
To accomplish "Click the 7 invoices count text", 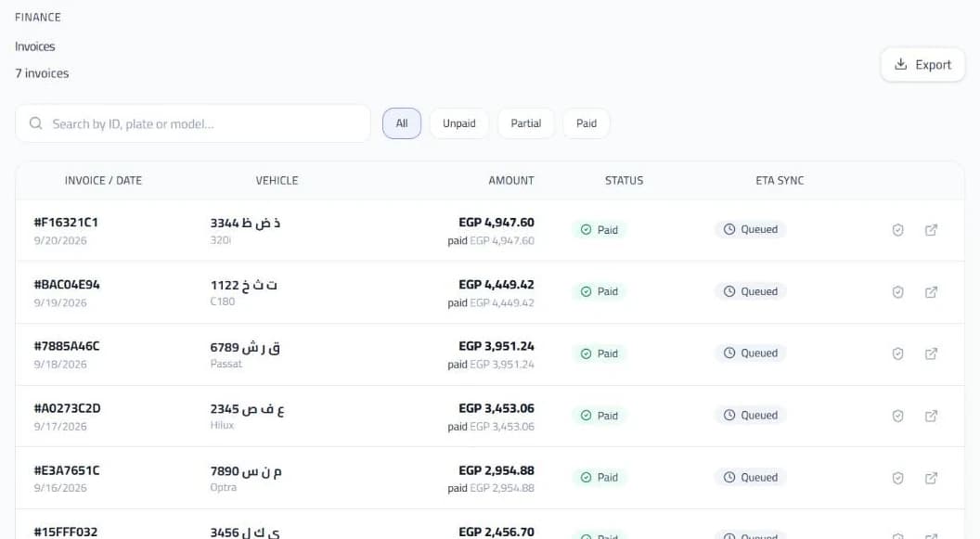I will coord(42,73).
